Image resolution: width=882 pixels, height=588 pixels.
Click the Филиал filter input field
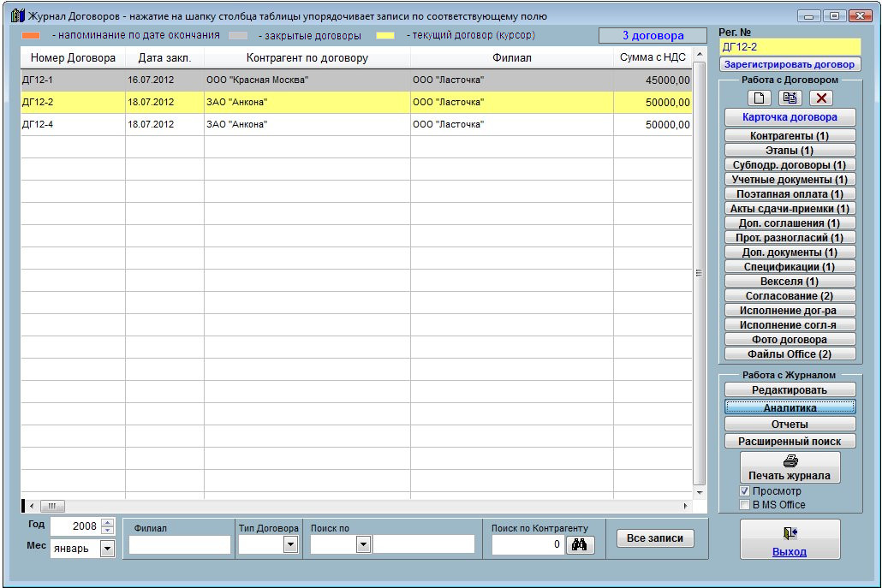click(x=180, y=544)
